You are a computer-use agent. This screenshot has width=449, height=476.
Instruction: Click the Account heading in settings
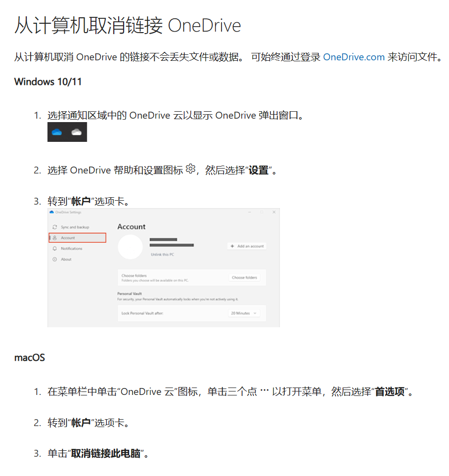pos(132,227)
